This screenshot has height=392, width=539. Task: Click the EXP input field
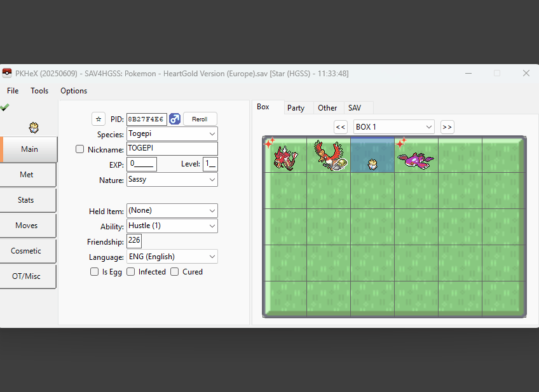142,164
